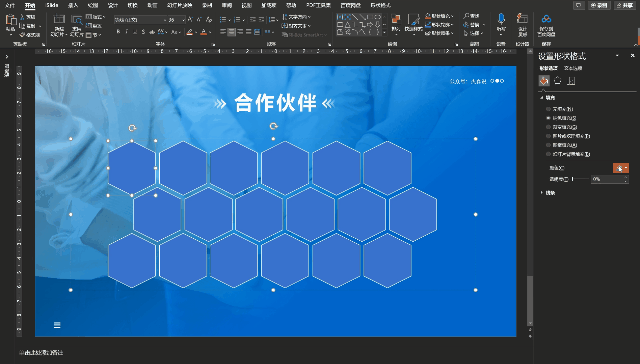Click the Dictate microphone icon
Screen dimensions: 640x364
pos(501,23)
